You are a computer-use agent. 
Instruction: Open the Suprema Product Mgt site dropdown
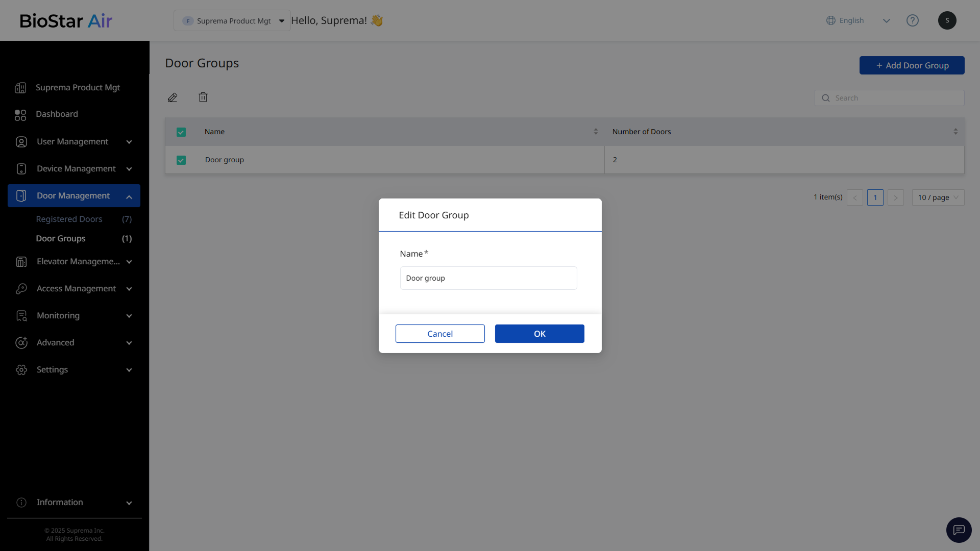pyautogui.click(x=232, y=21)
